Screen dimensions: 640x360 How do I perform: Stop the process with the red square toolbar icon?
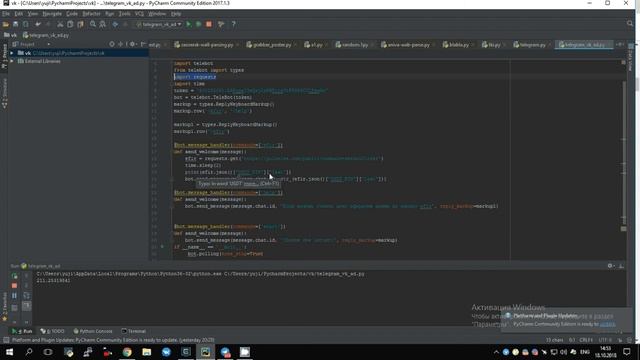209,24
